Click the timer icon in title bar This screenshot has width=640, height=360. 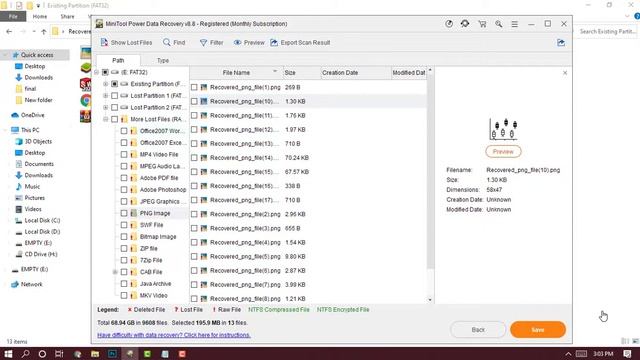449,24
